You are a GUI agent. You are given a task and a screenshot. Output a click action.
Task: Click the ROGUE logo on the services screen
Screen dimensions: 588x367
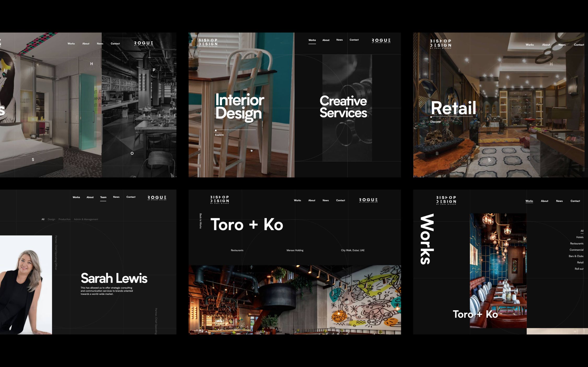381,40
